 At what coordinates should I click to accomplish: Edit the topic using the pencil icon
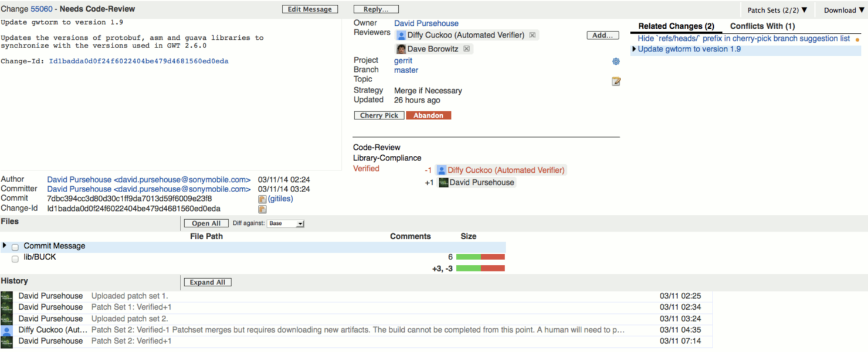[615, 81]
